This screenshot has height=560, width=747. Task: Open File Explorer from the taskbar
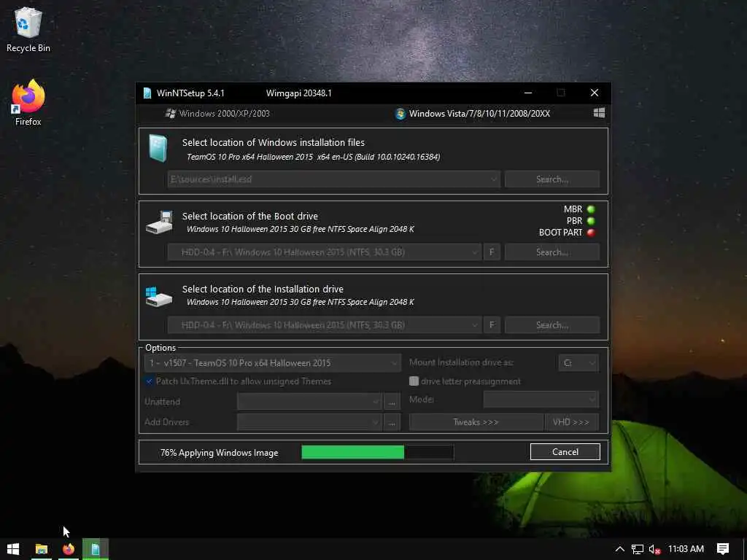pyautogui.click(x=42, y=549)
